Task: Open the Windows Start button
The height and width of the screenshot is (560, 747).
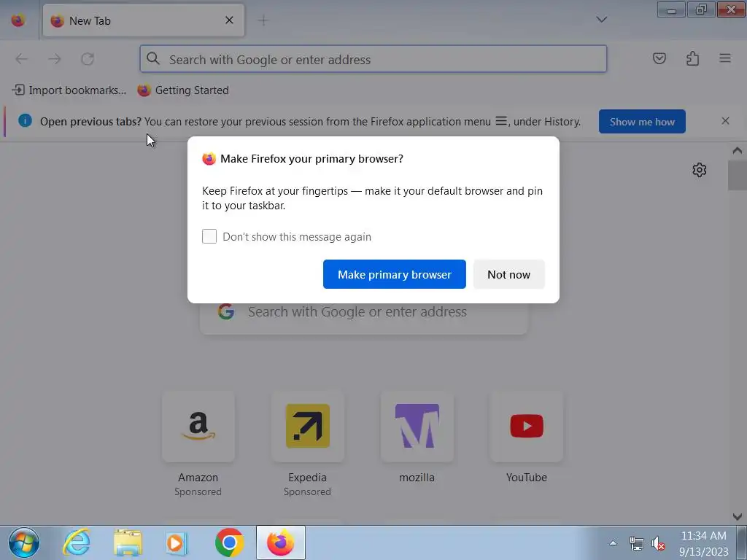Action: click(24, 542)
